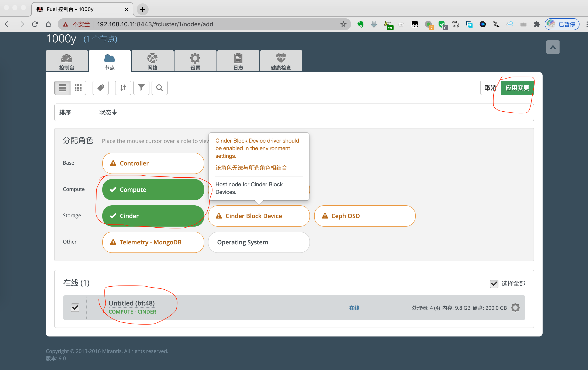
Task: Uncheck the Untitled (bf:48) node checkbox
Action: [x=75, y=307]
